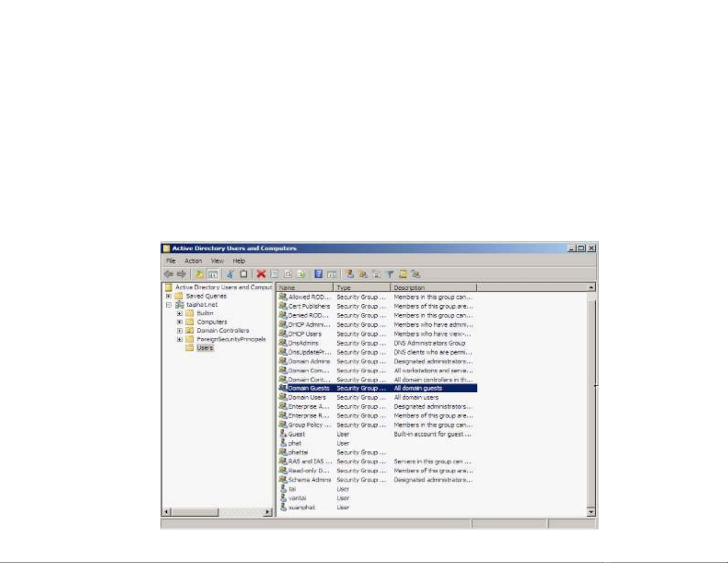Image resolution: width=728 pixels, height=563 pixels.
Task: Click the domain icon beside taiphat.net
Action: (180, 305)
